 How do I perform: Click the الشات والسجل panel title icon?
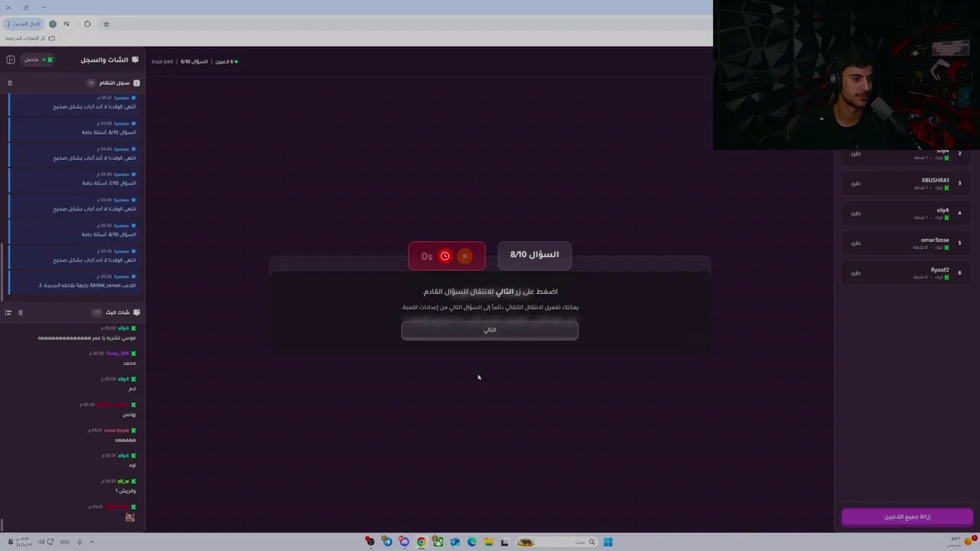click(x=136, y=60)
